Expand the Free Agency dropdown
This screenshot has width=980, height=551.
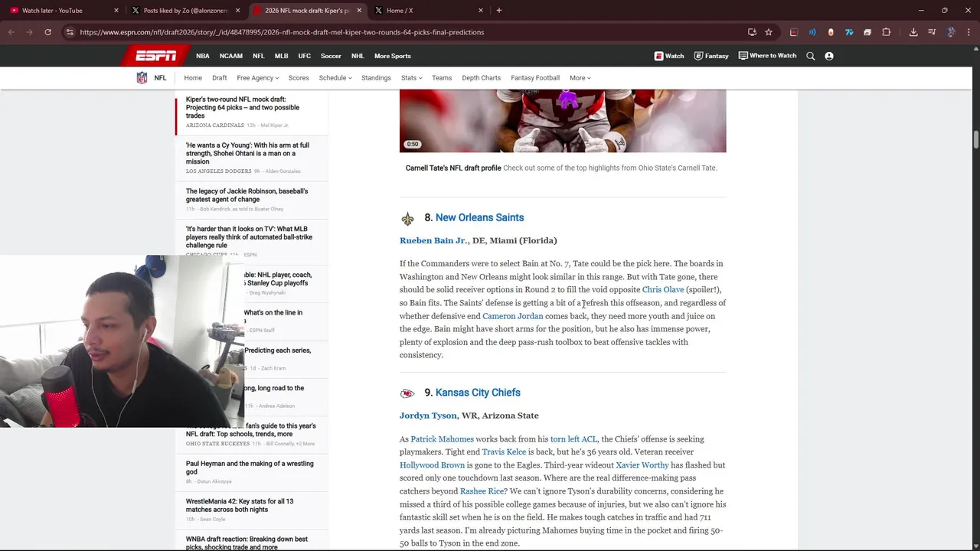click(258, 78)
